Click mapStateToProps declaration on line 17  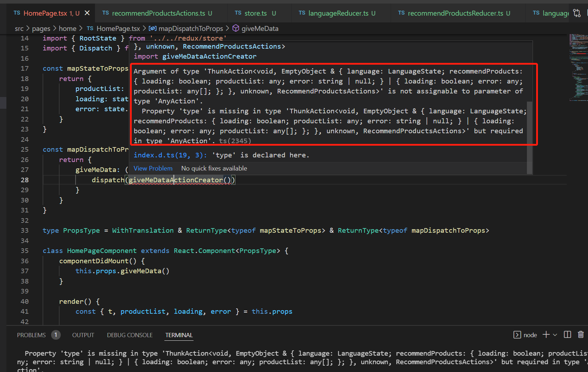[98, 69]
